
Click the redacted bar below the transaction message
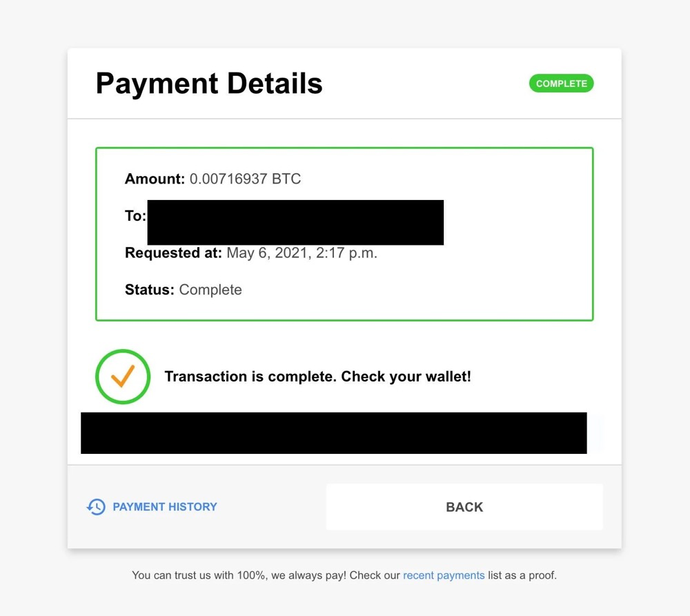click(333, 433)
